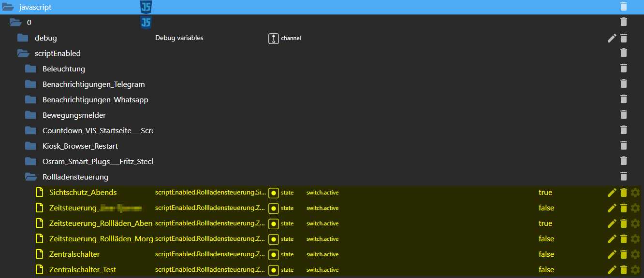Click the switch.active role of Sichtschutz_Abends
This screenshot has width=644, height=278.
pyautogui.click(x=322, y=193)
